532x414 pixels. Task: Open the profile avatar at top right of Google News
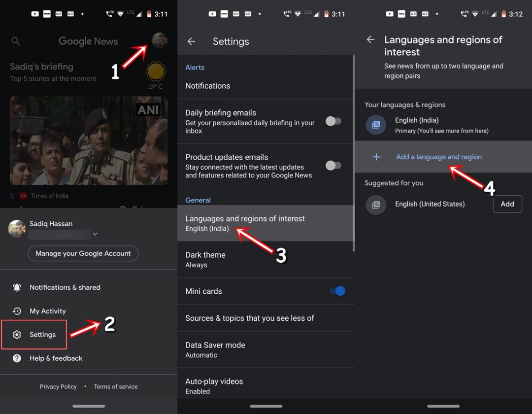160,40
